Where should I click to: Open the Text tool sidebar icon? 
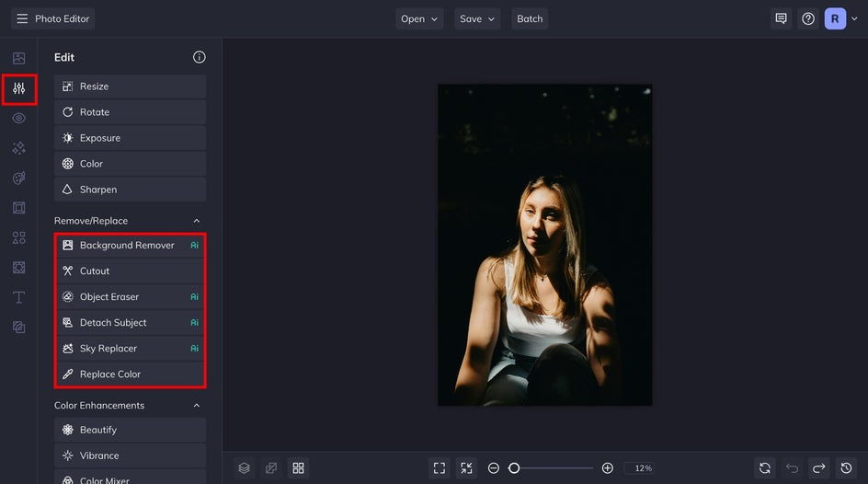pos(18,297)
